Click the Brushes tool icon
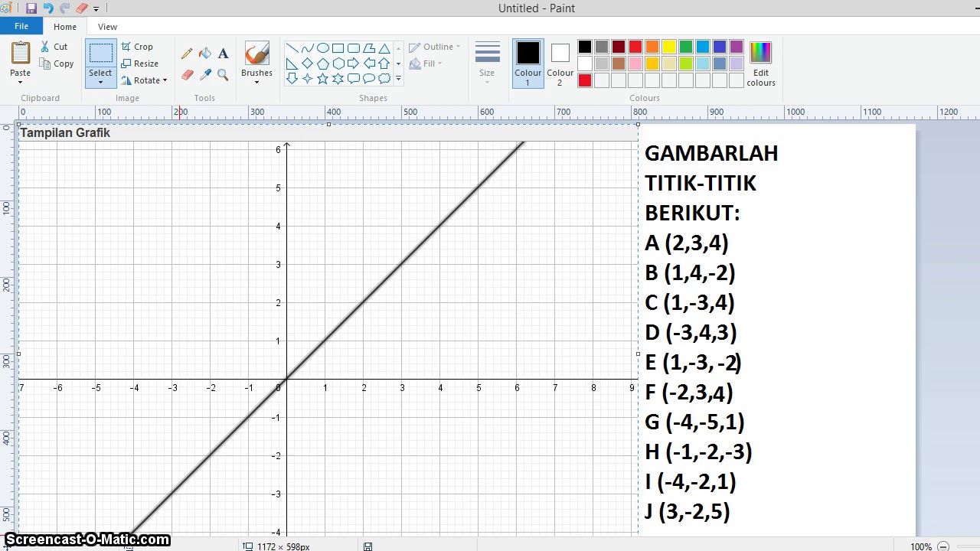 pos(256,54)
